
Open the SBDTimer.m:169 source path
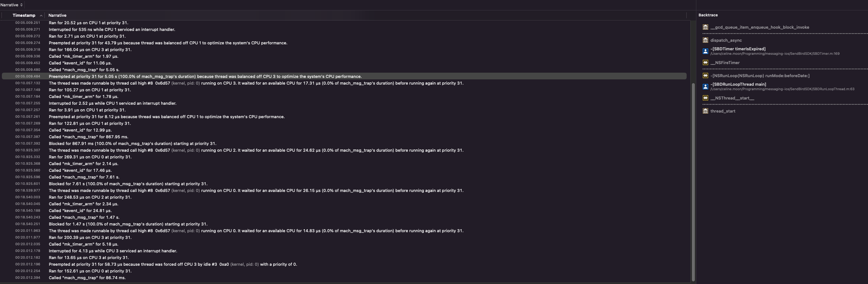click(x=775, y=54)
